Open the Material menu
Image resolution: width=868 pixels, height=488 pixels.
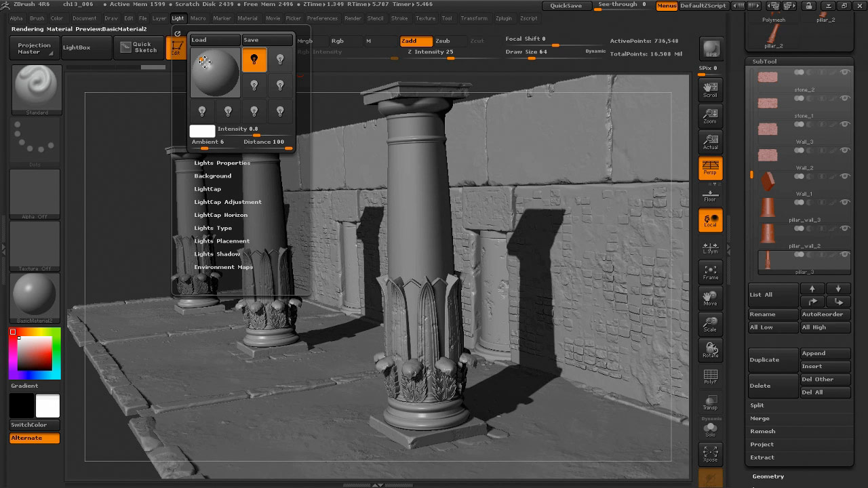click(x=247, y=18)
